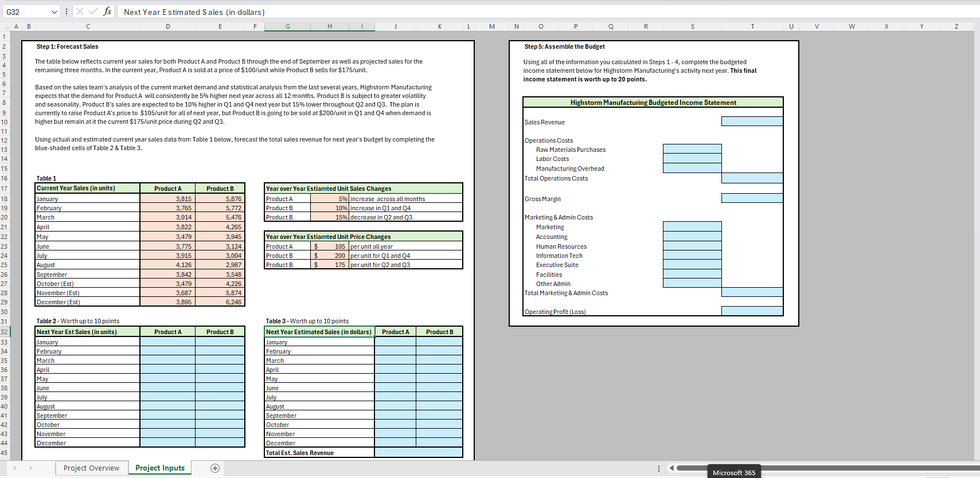
Task: Select input cell for Executive Suite
Action: pyautogui.click(x=692, y=265)
